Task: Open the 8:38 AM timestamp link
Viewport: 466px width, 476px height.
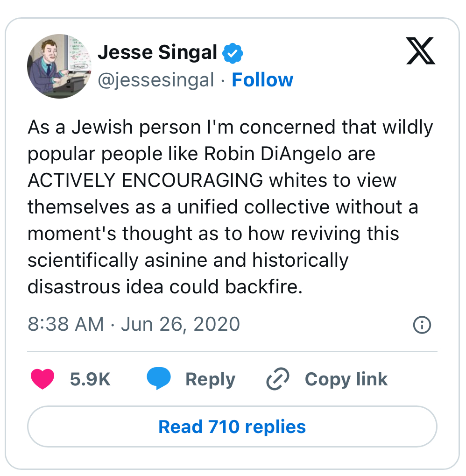Action: (65, 324)
